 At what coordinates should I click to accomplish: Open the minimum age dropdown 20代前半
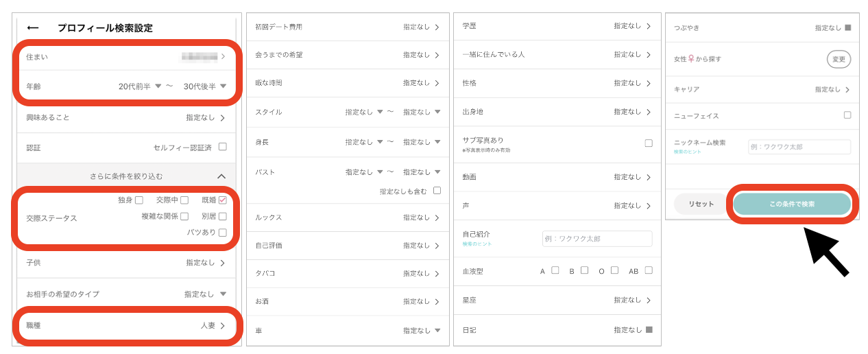click(140, 86)
